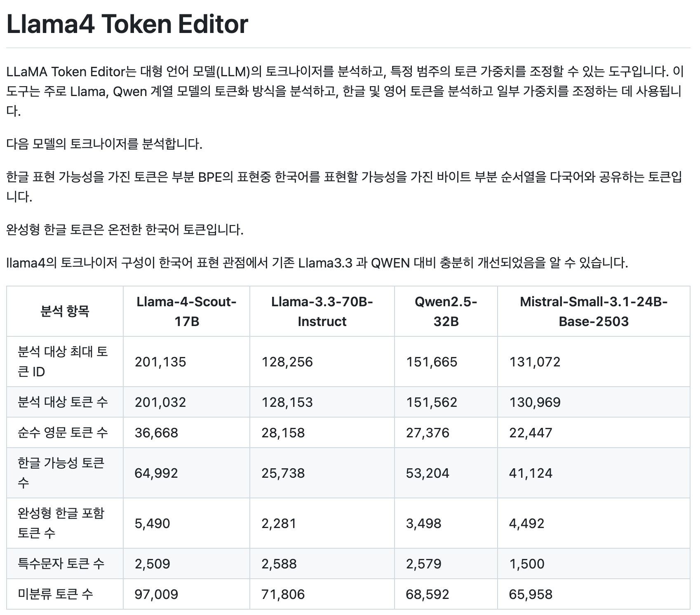Click the value 128,256
700x615 pixels.
(287, 362)
